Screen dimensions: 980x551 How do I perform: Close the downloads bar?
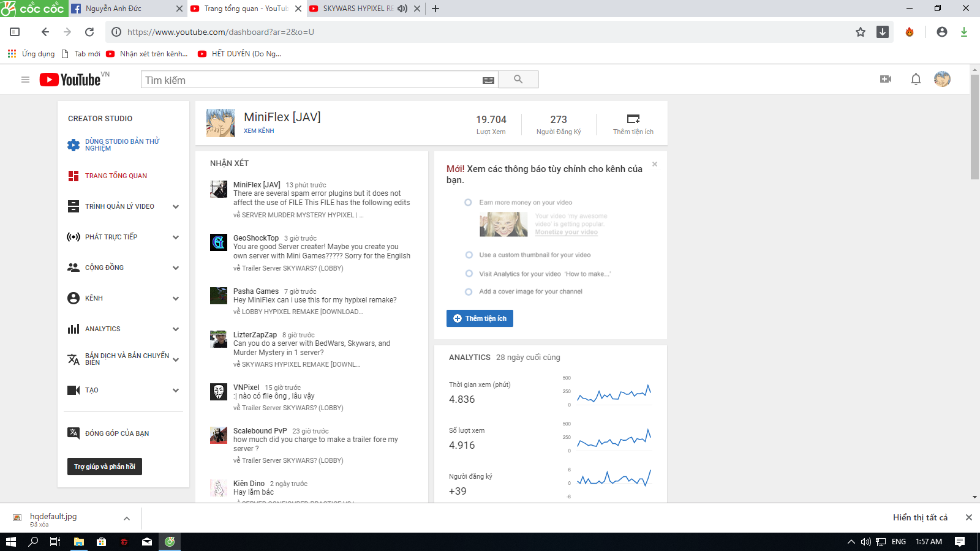click(969, 517)
